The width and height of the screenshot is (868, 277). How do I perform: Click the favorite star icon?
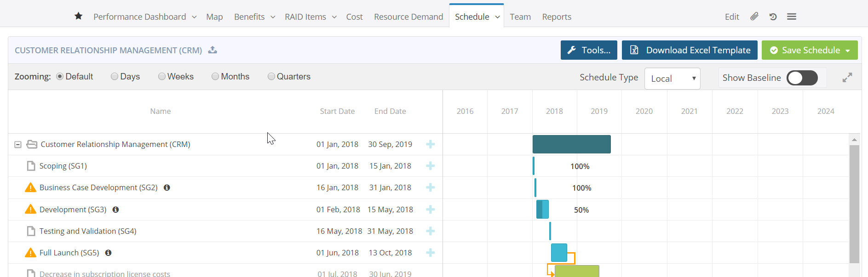click(x=78, y=17)
